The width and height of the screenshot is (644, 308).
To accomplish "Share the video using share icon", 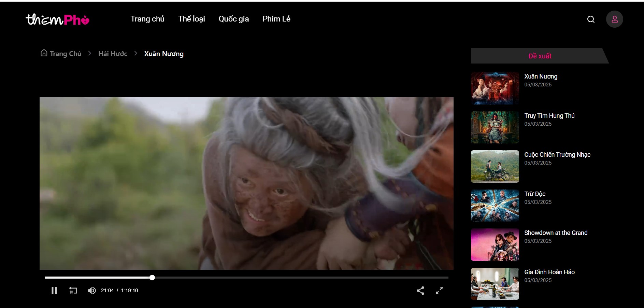I will [x=420, y=291].
